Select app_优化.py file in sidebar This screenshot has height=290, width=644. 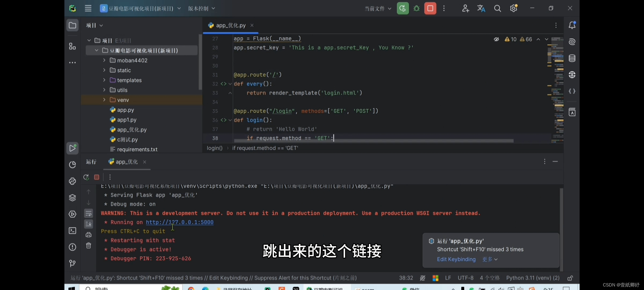click(132, 129)
